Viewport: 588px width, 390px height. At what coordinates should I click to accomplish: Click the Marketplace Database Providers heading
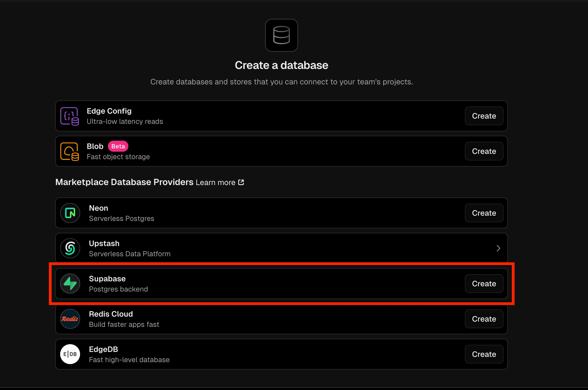[124, 182]
